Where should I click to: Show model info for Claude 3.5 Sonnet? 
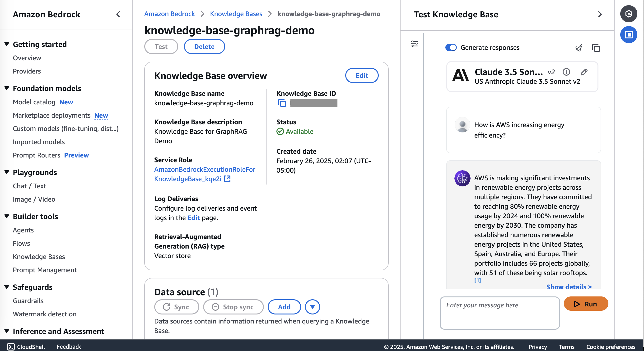566,72
